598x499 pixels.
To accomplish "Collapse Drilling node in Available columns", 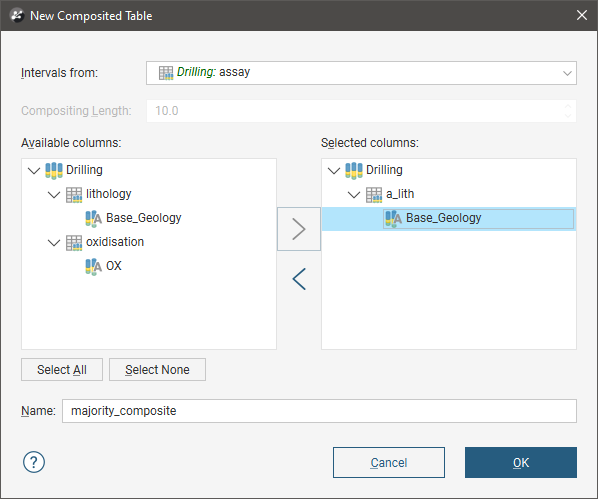I will [x=34, y=171].
